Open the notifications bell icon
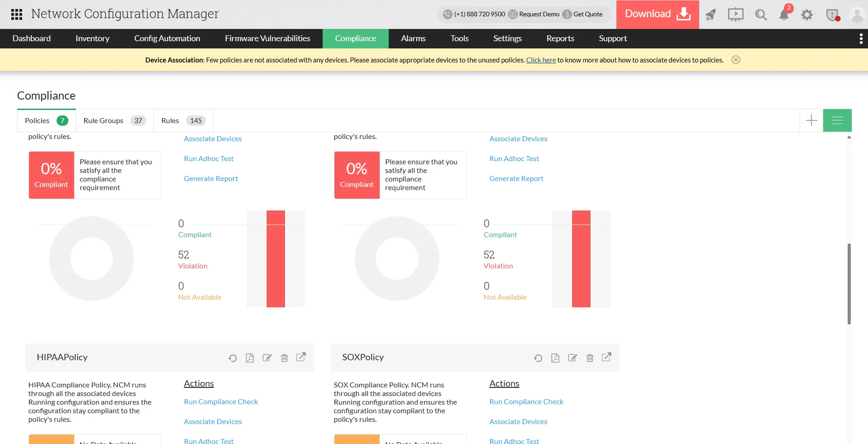This screenshot has width=868, height=444. point(784,14)
